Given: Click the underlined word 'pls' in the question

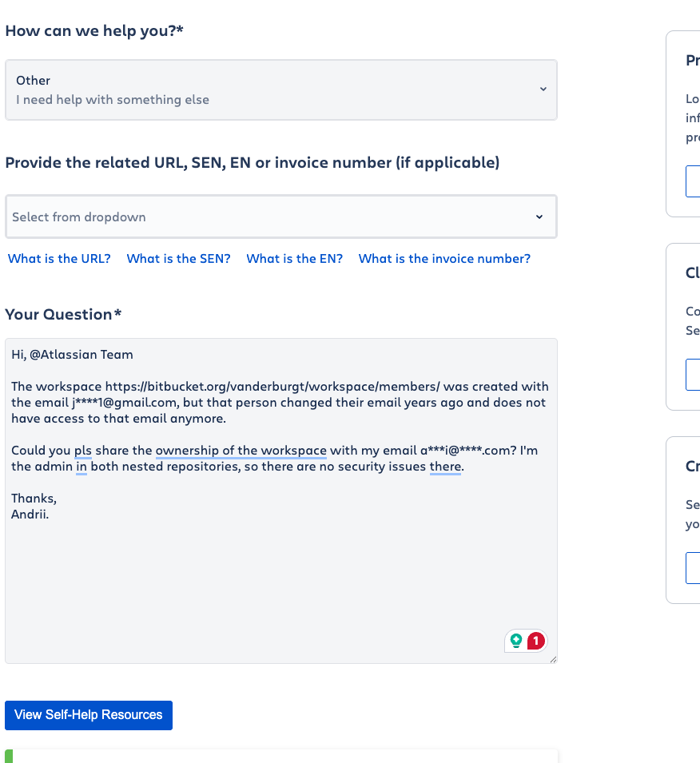Looking at the screenshot, I should [x=83, y=451].
